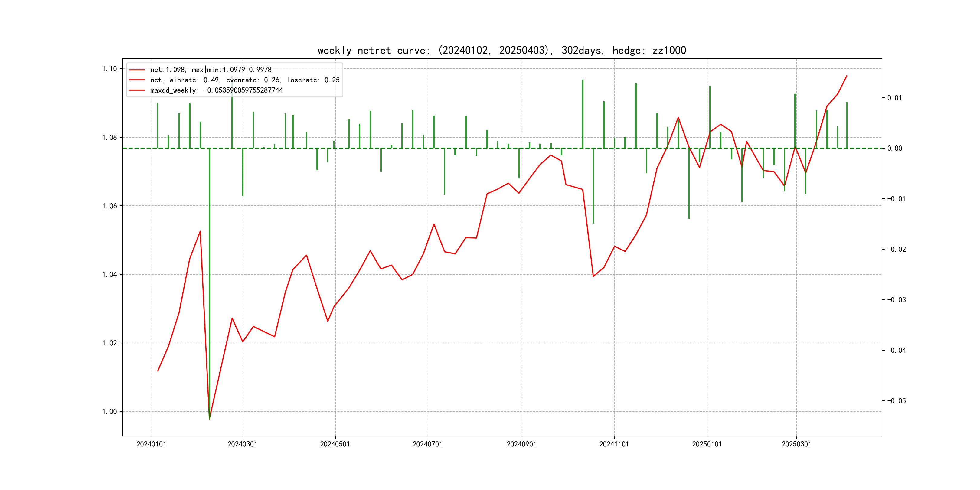This screenshot has height=490, width=980.
Task: Click the 0.01 right y-axis tick label
Action: (x=894, y=98)
